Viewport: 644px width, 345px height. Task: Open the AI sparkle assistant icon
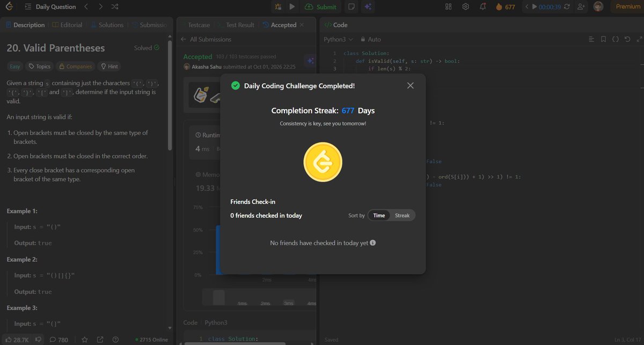[x=368, y=7]
